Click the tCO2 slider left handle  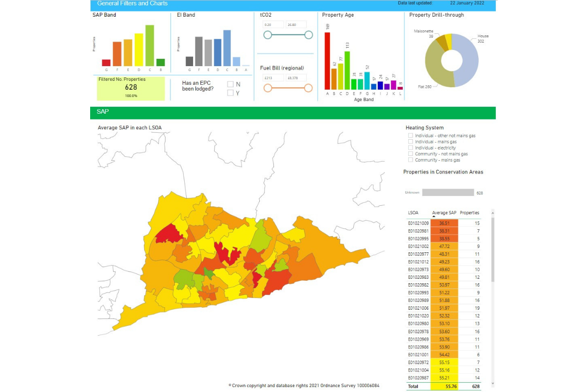tap(268, 35)
